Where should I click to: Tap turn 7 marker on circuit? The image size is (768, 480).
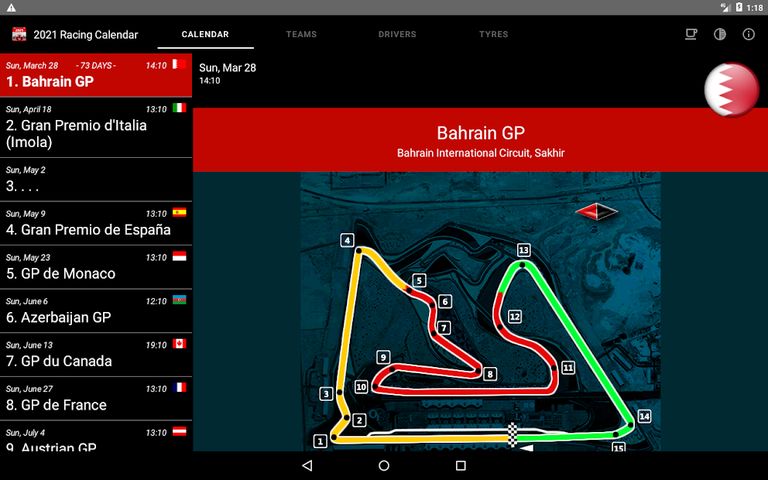click(x=443, y=328)
